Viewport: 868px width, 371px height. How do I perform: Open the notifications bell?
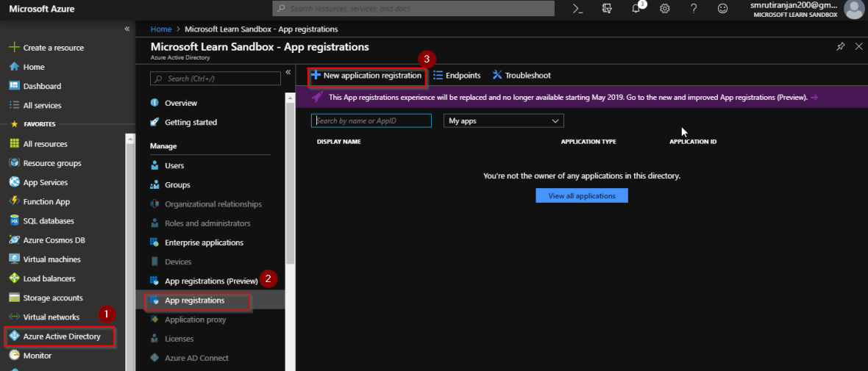click(636, 8)
